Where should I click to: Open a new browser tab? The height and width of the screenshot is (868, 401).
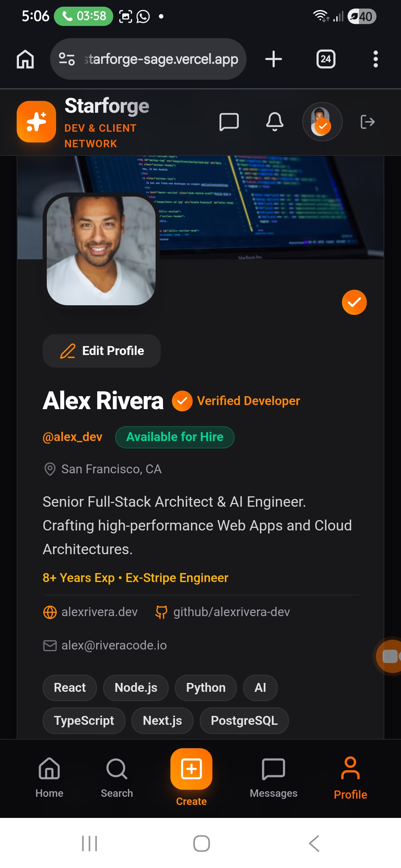click(274, 59)
